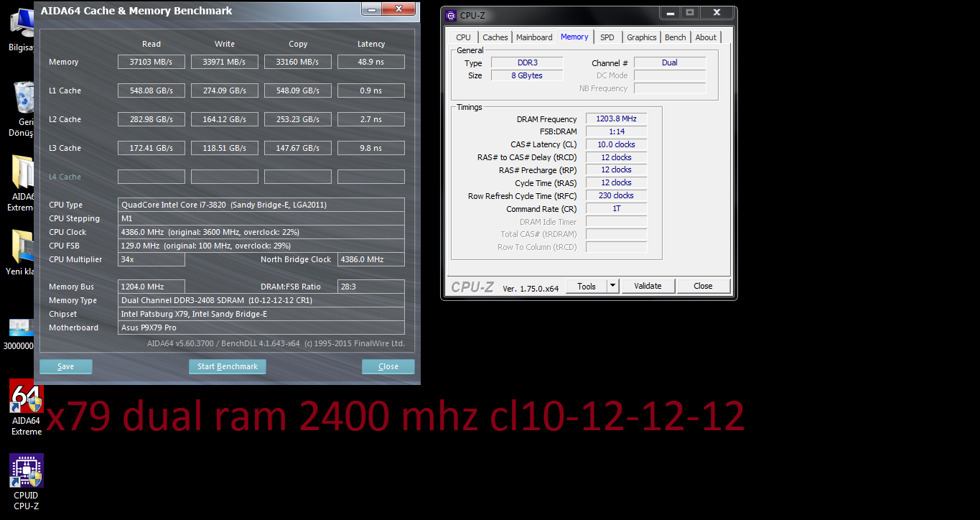
Task: Select L1 Cache Read value 548.08 GB/s
Action: point(151,90)
